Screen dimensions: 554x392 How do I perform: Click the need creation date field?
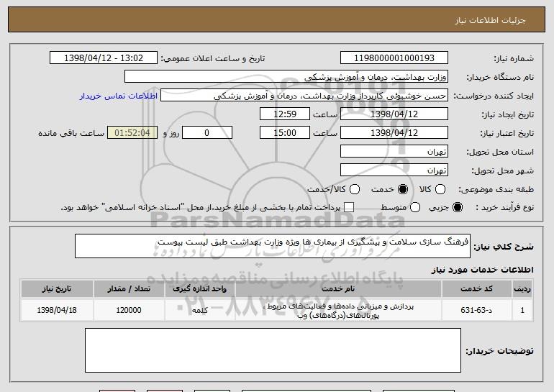tap(394, 114)
